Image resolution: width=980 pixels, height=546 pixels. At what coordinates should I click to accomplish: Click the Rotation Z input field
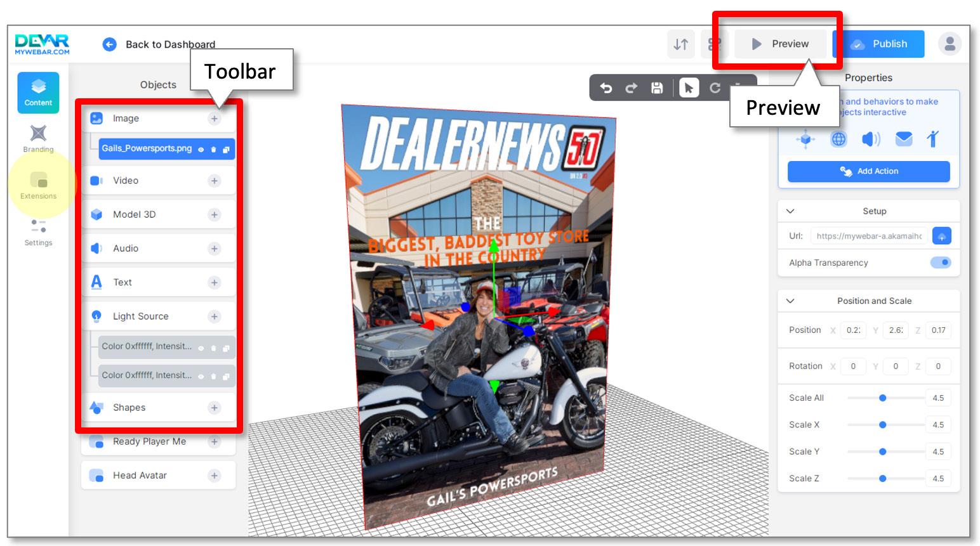coord(938,367)
